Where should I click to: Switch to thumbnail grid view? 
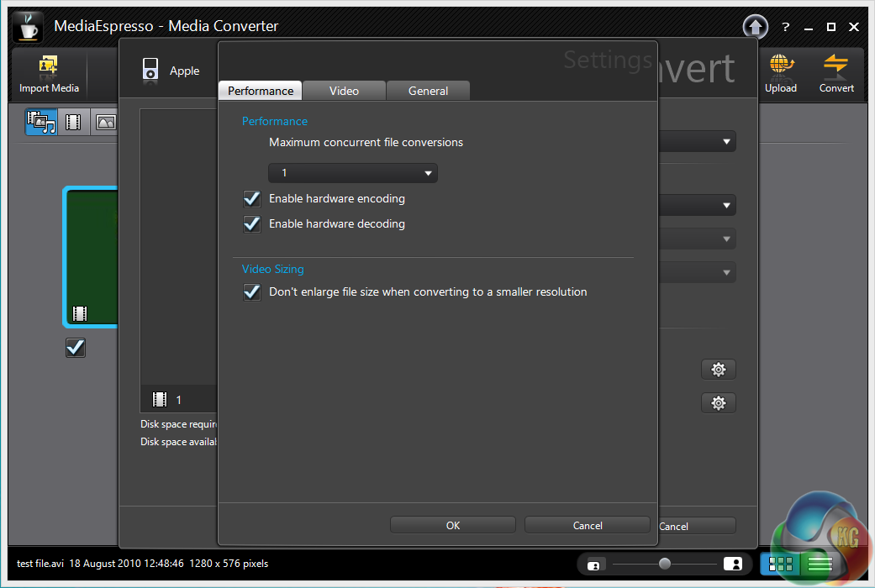[x=781, y=564]
